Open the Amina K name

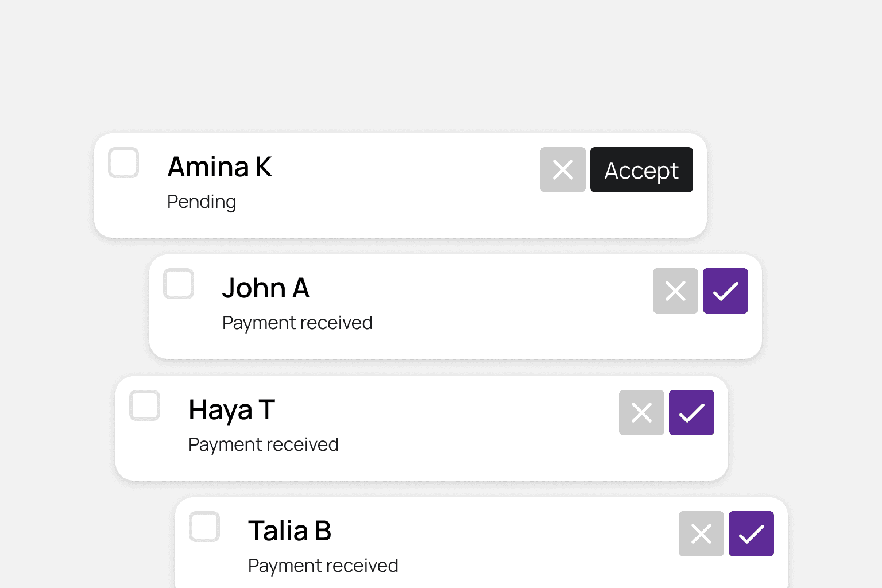point(220,167)
